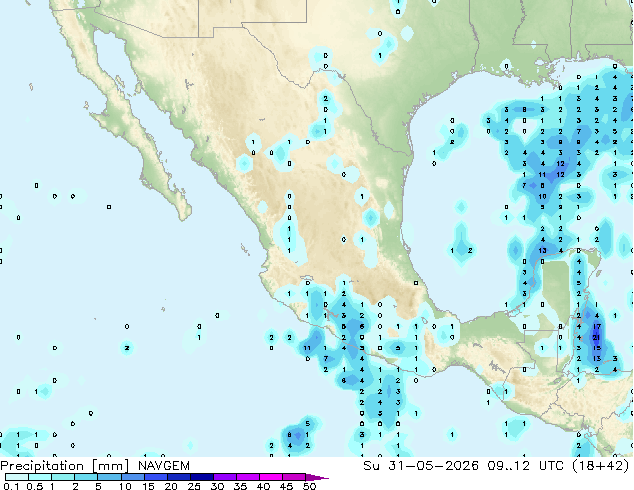
Task: Click the legend tick label '15'
Action: pos(148,486)
